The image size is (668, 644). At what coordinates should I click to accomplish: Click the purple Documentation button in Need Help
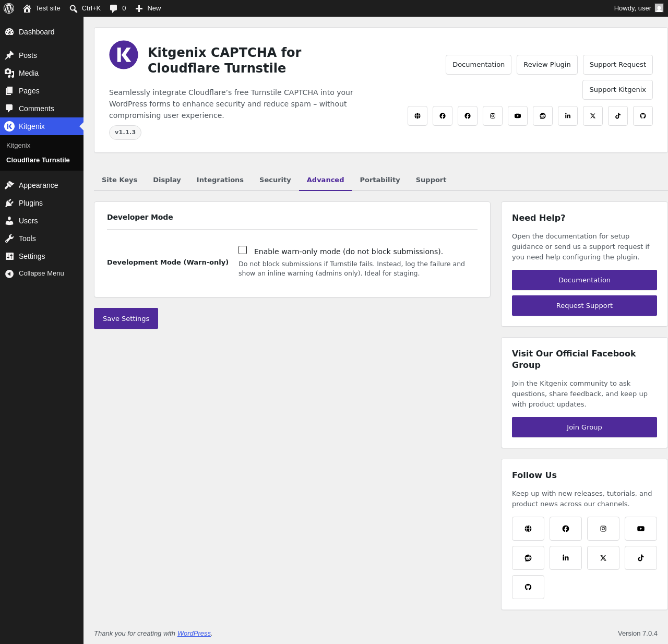584,280
